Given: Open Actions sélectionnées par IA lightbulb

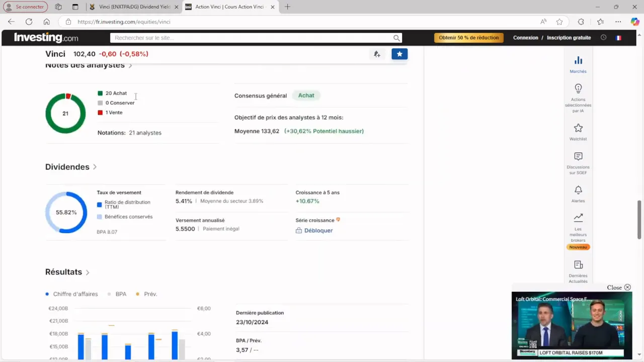Looking at the screenshot, I should pos(578,88).
